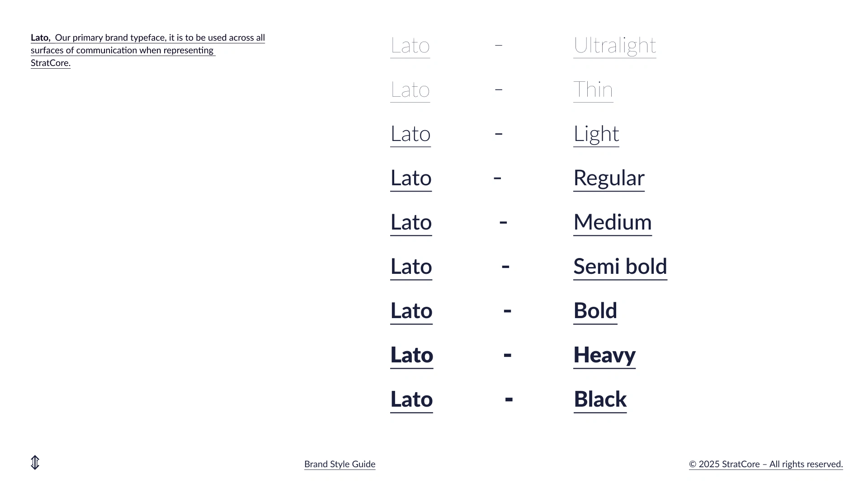This screenshot has width=868, height=488.
Task: Click the 2025 StratCore copyright link
Action: tap(766, 464)
